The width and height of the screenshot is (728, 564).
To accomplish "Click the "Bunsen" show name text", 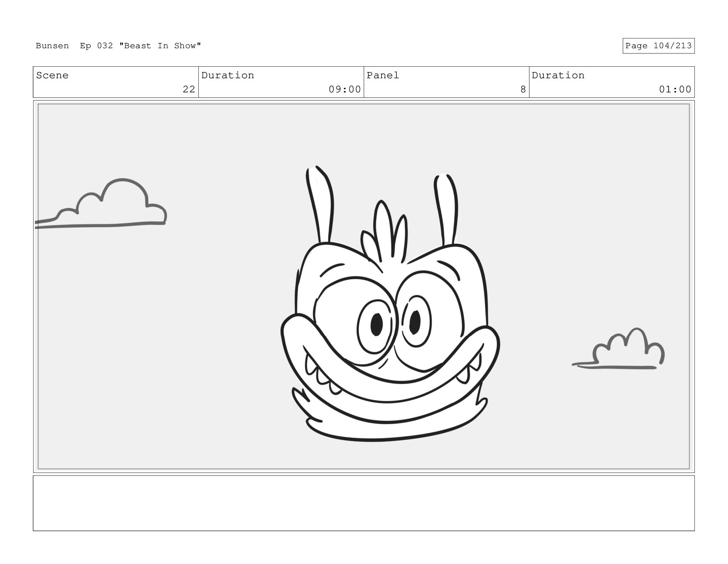I will (52, 46).
